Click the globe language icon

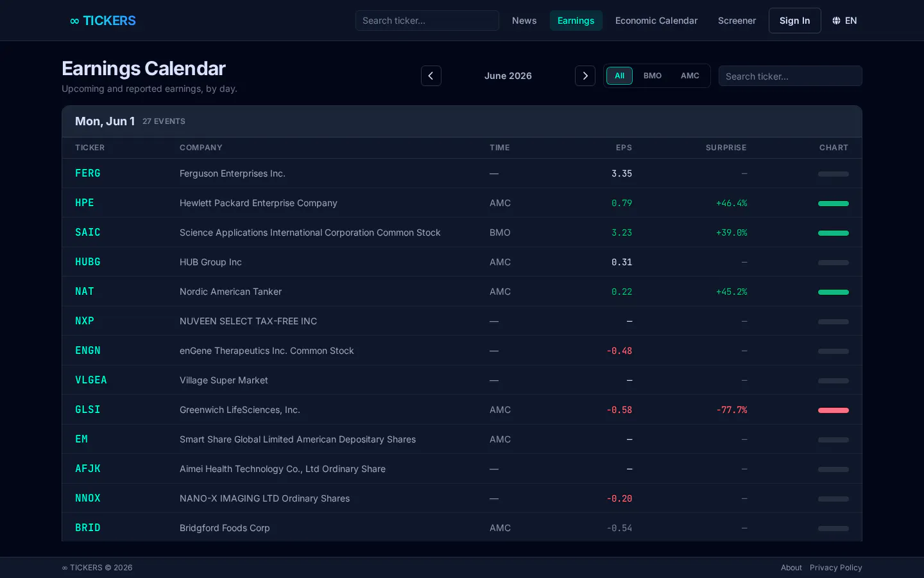[x=836, y=21]
